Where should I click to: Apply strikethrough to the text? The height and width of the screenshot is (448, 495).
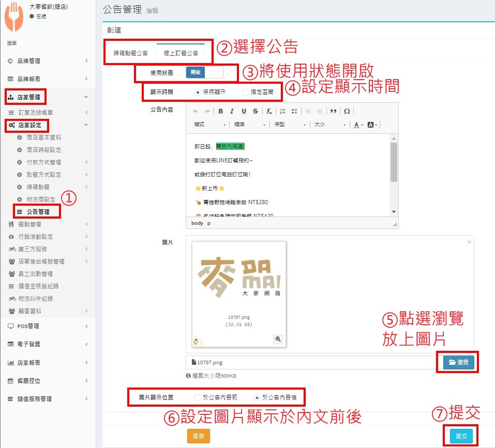pyautogui.click(x=255, y=111)
